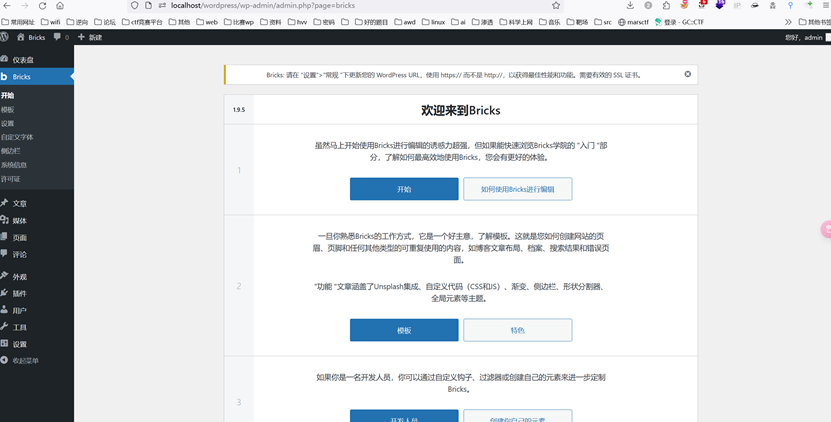Open the ctf竞赛平台 bookmark folder

142,22
